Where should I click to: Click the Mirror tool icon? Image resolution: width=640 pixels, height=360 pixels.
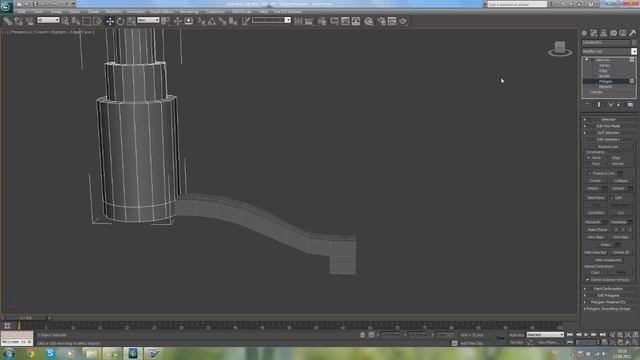point(298,21)
